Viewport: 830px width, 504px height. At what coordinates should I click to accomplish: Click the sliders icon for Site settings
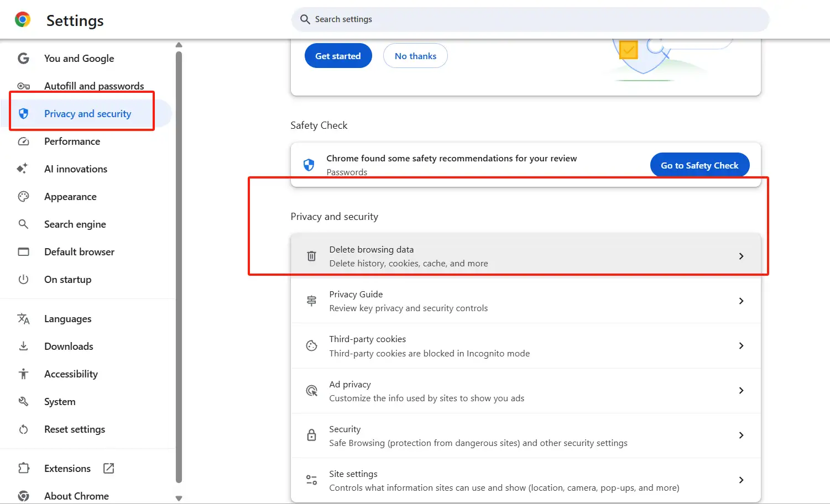click(312, 480)
